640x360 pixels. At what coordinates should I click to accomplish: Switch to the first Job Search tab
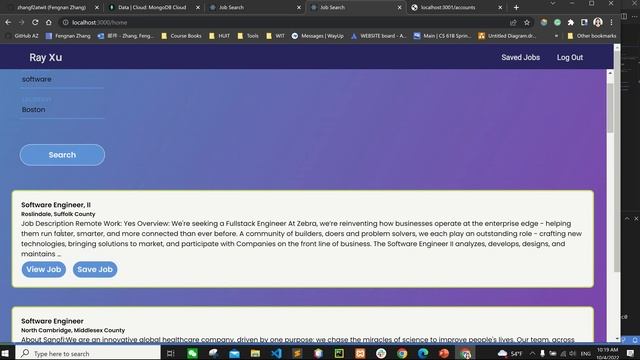tap(231, 7)
